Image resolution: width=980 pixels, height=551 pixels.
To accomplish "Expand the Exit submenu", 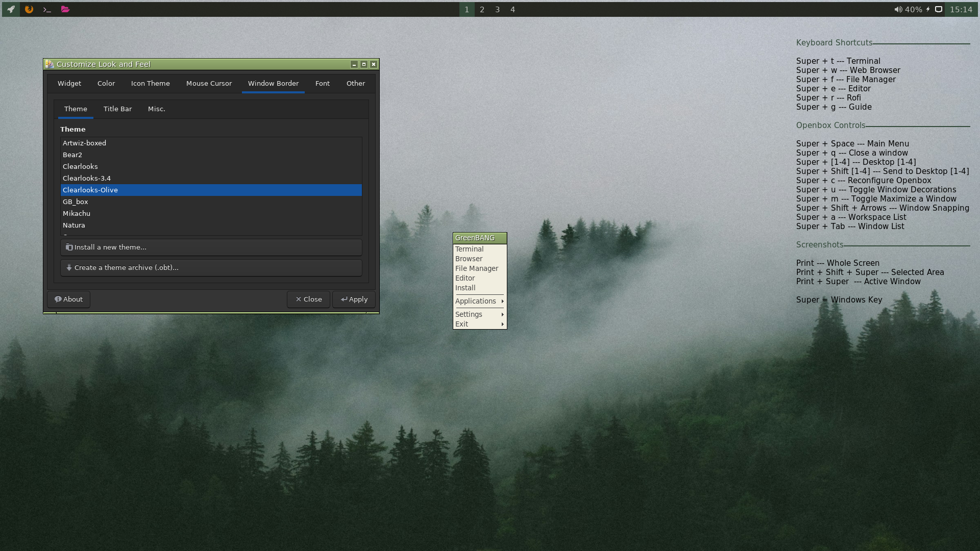I will click(480, 324).
